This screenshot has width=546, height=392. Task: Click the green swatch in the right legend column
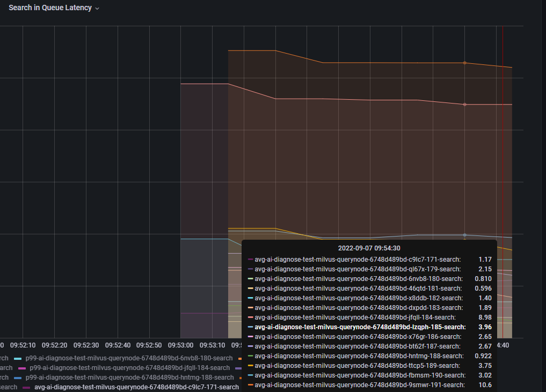(250, 356)
